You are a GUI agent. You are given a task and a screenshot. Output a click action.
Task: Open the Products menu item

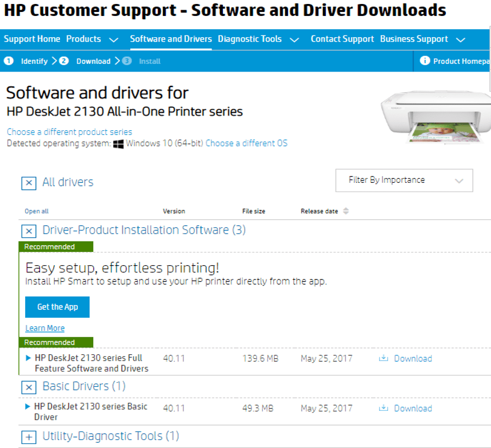[83, 39]
